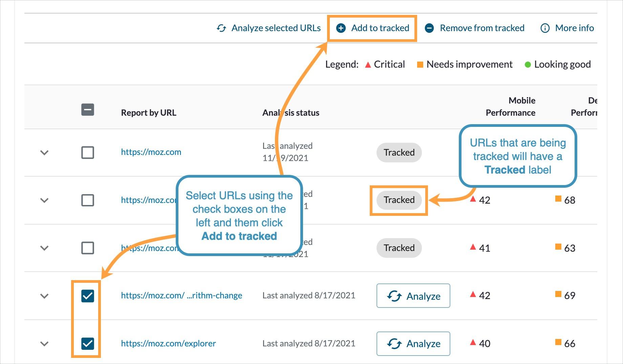
Task: Click the orange Needs improvement square in legend
Action: pyautogui.click(x=420, y=64)
